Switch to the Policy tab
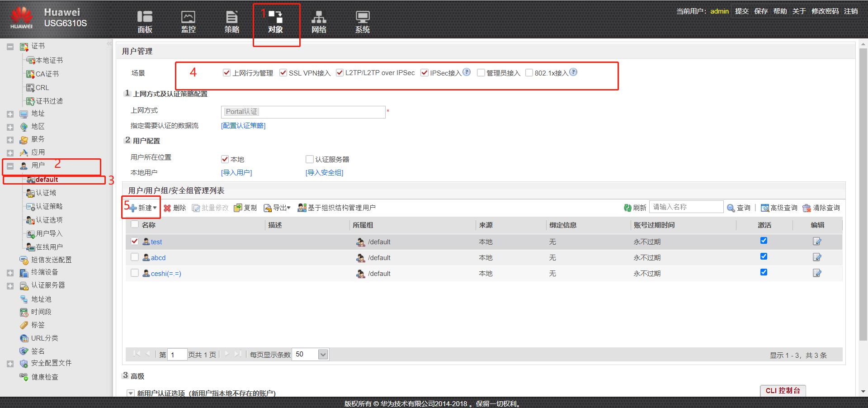The width and height of the screenshot is (868, 408). click(x=231, y=22)
